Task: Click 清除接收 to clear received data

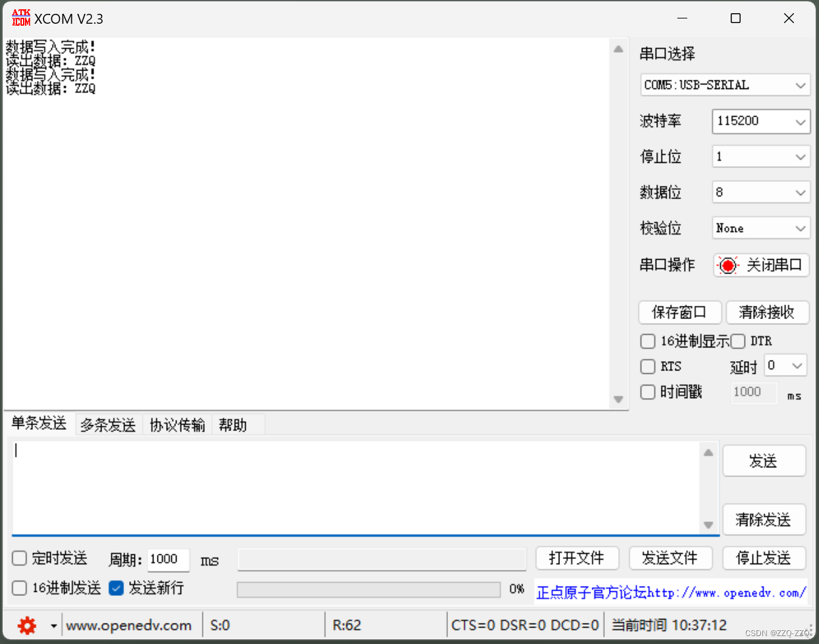Action: pyautogui.click(x=768, y=312)
